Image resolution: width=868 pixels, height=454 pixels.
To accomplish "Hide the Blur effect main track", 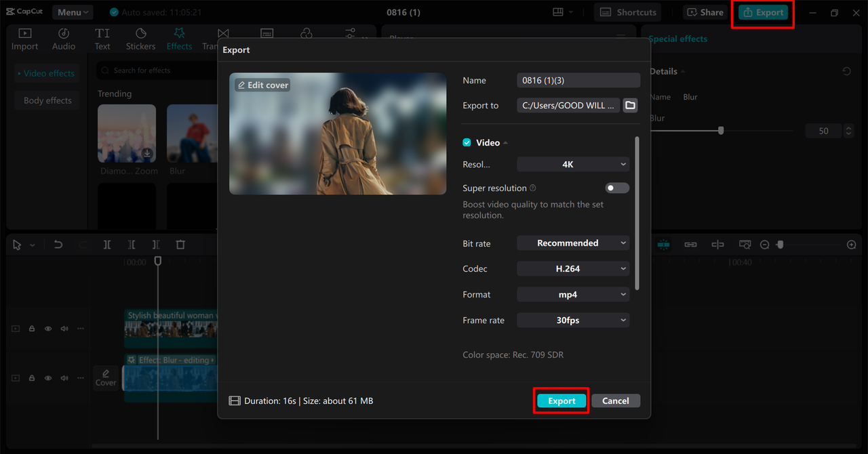I will pyautogui.click(x=48, y=378).
